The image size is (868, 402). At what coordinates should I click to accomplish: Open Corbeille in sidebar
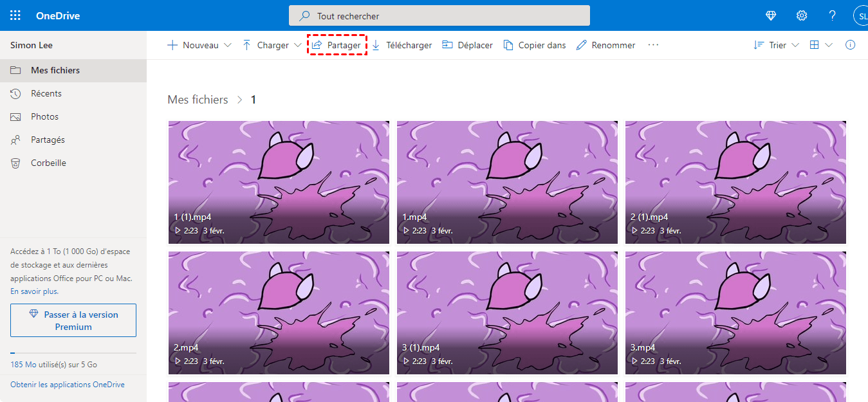[x=73, y=163]
